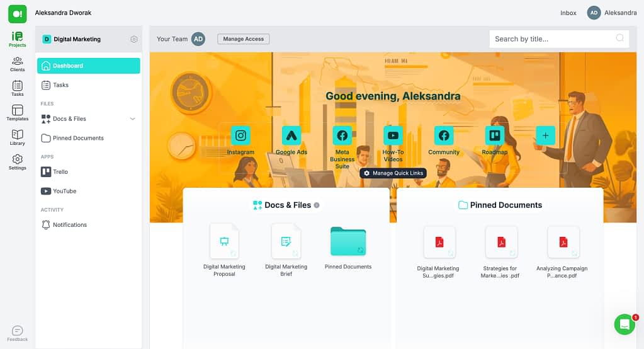Open Settings in the left rail

tap(17, 162)
